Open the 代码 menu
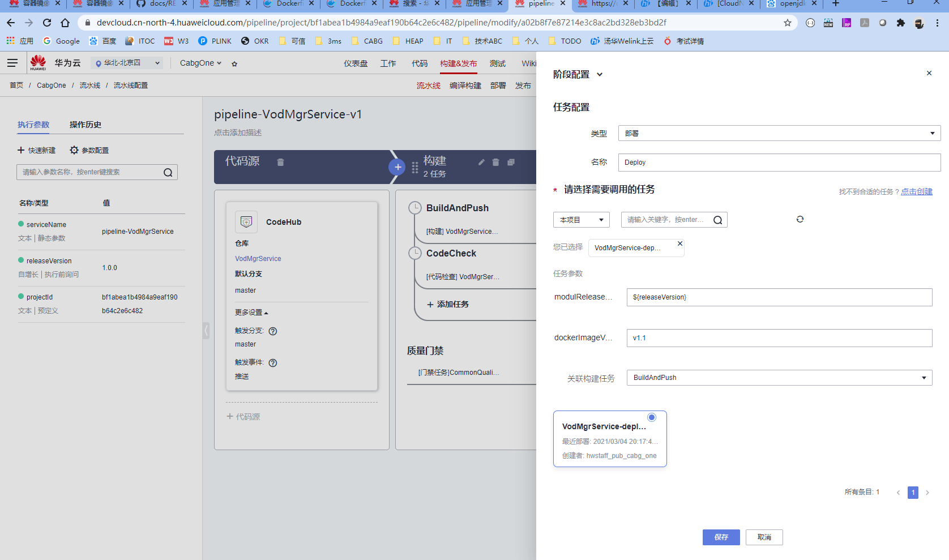The width and height of the screenshot is (949, 560). coord(420,63)
